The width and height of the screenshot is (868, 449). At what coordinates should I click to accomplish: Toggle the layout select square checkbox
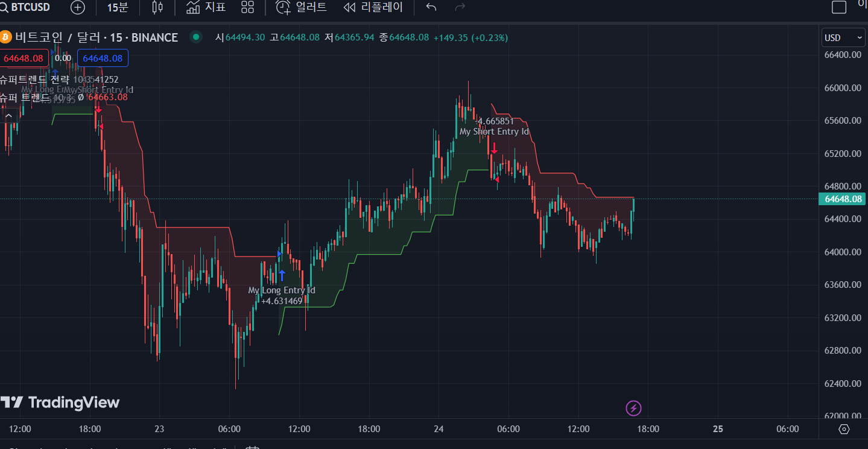tap(839, 7)
